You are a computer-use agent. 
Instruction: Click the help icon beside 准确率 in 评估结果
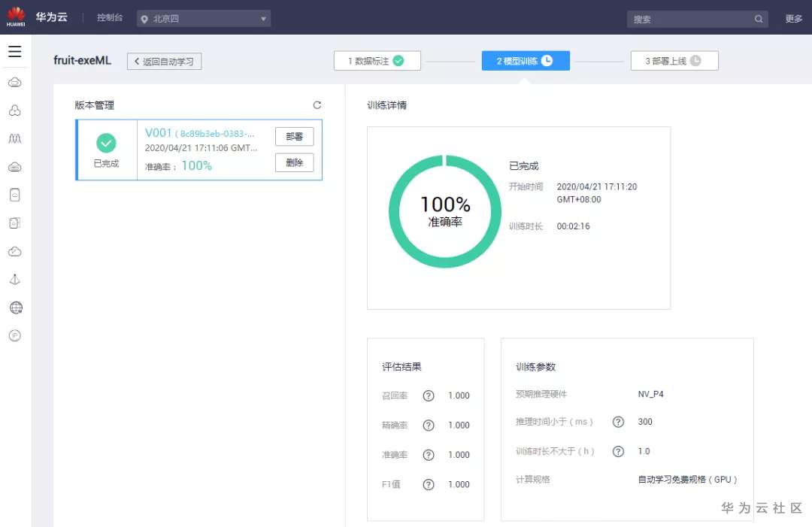coord(429,455)
